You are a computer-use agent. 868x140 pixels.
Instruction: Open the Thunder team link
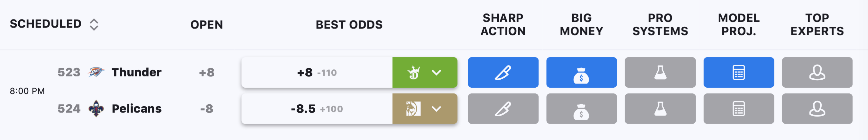136,72
